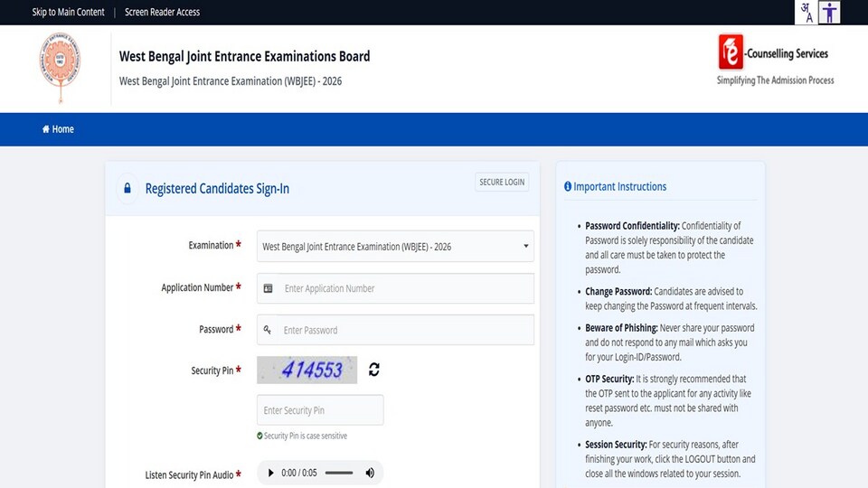Focus the Enter Password field
The width and height of the screenshot is (868, 488).
pos(395,330)
